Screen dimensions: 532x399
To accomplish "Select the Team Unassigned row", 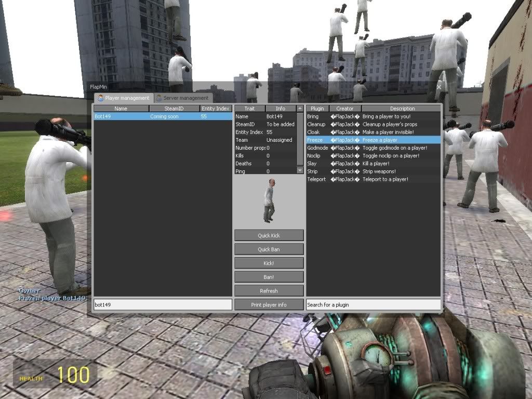I will [x=265, y=140].
